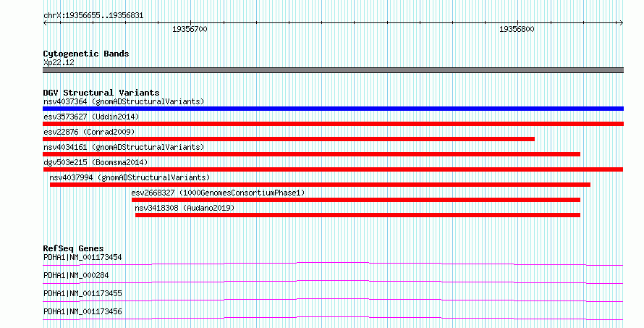This screenshot has height=328, width=644.
Task: Click the nsv3418308 (Audano2019) label
Action: [185, 208]
